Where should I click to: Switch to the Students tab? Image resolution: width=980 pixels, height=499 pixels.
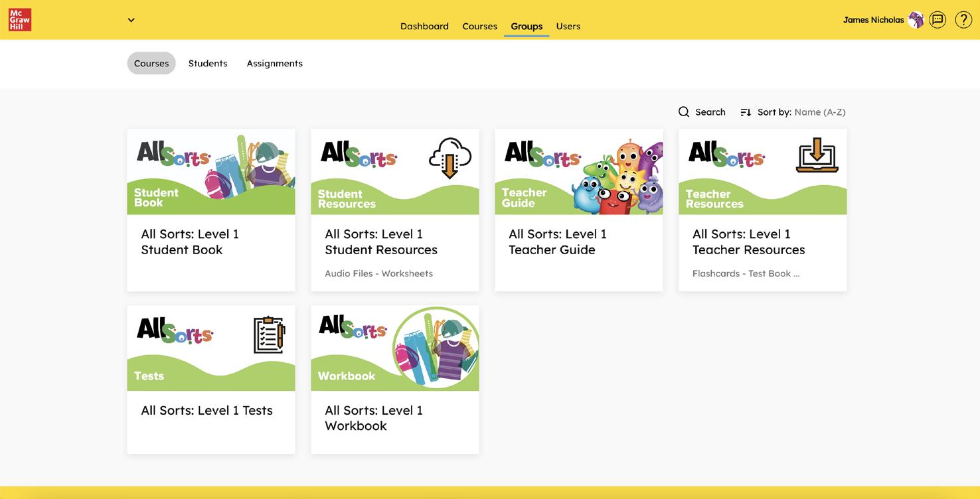[208, 63]
